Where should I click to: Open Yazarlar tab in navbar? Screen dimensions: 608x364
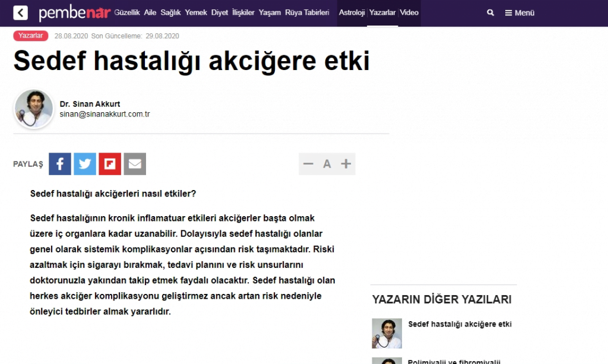tap(382, 12)
